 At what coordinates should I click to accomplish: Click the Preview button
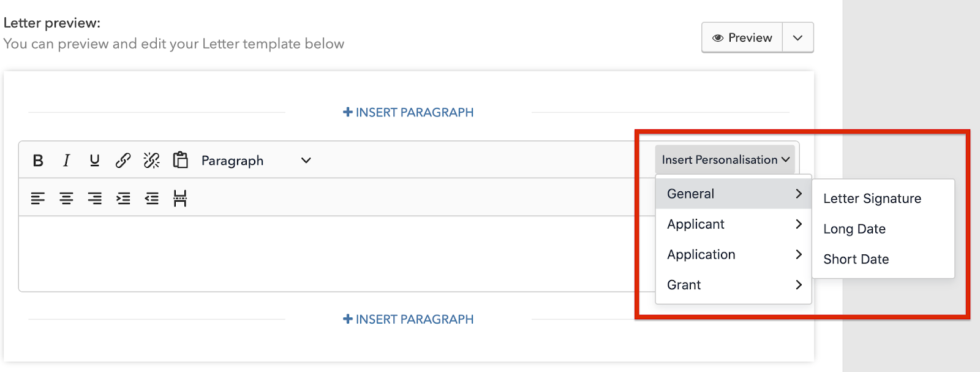(x=742, y=38)
